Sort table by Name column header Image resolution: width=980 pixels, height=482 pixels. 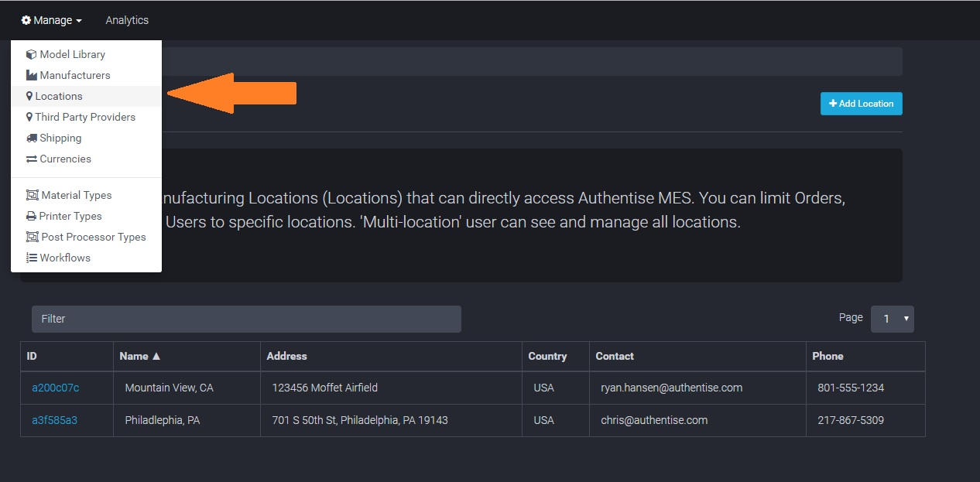point(139,356)
